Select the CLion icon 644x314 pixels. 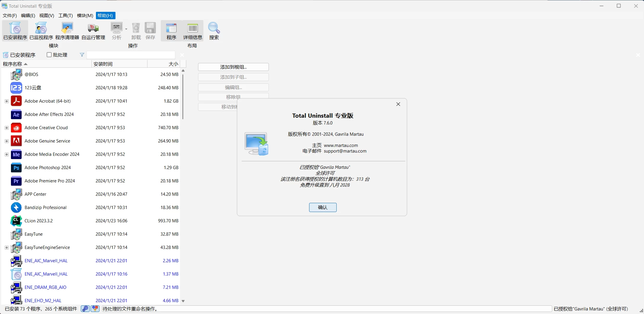tap(16, 221)
